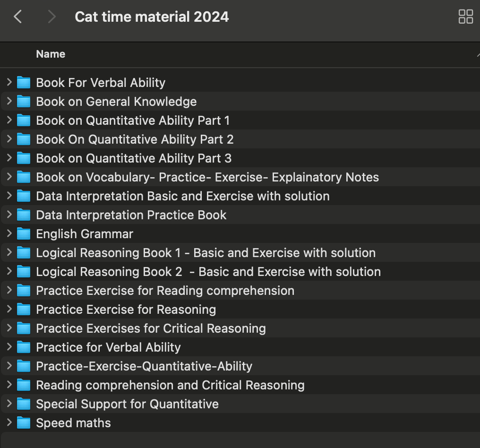This screenshot has width=480, height=448.
Task: Click the Book on General Knowledge folder icon
Action: 24,101
